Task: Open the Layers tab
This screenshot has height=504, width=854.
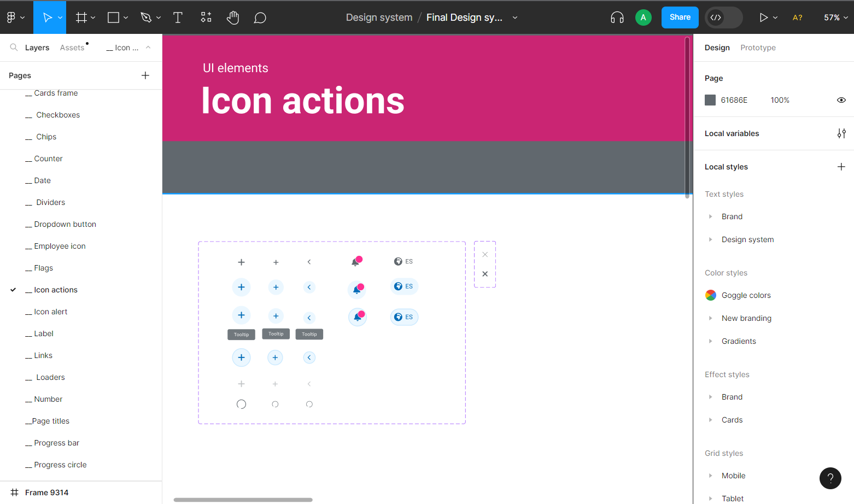Action: [x=37, y=48]
